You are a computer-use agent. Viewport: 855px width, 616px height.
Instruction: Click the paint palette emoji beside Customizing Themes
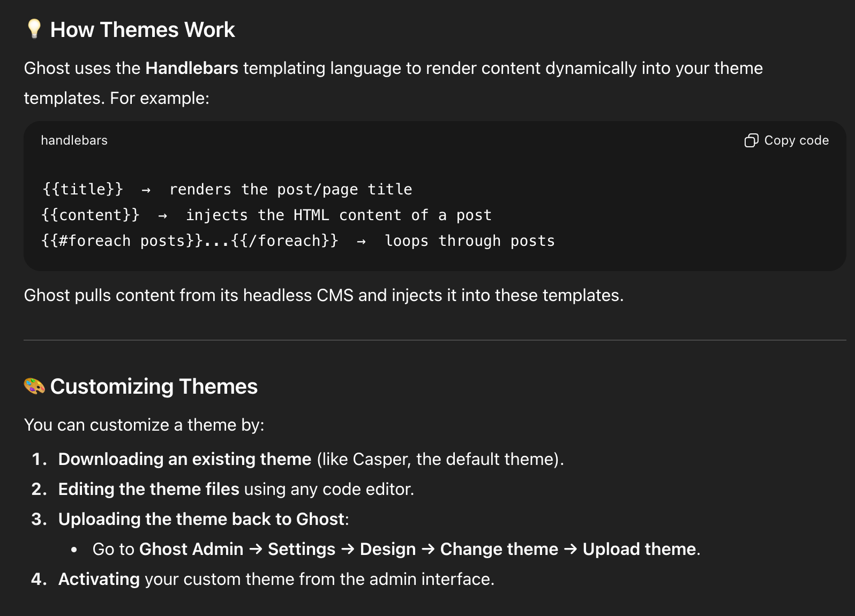click(x=34, y=386)
